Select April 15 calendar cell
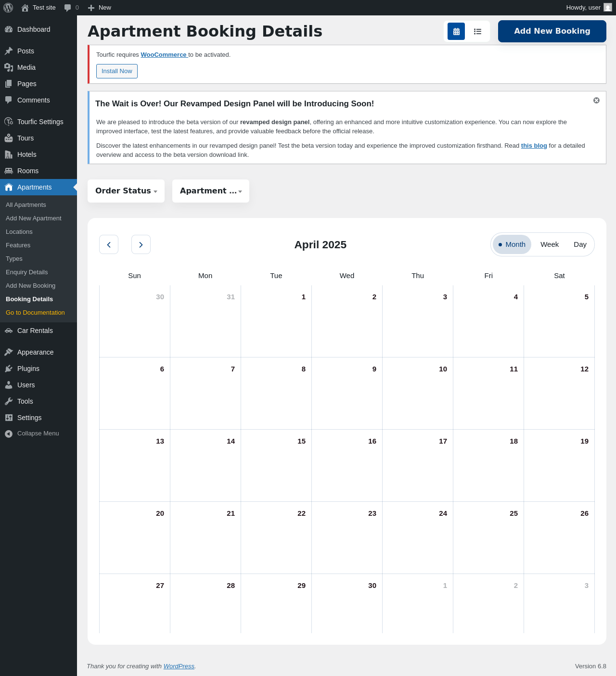616x676 pixels. pos(276,465)
